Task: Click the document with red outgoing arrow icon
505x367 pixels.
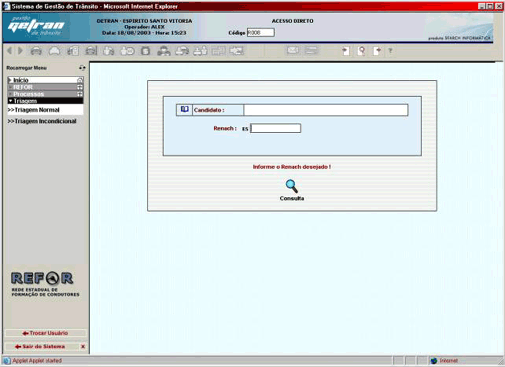Action: point(377,51)
